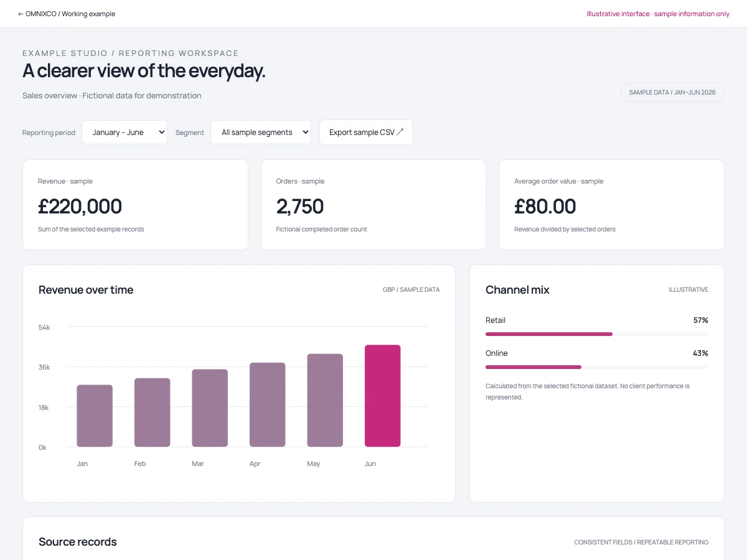The image size is (747, 560).
Task: Click the Online channel progress bar
Action: tap(597, 367)
